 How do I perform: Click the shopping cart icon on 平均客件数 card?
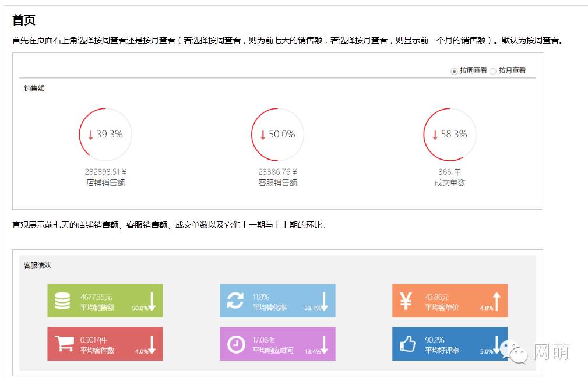pos(65,344)
